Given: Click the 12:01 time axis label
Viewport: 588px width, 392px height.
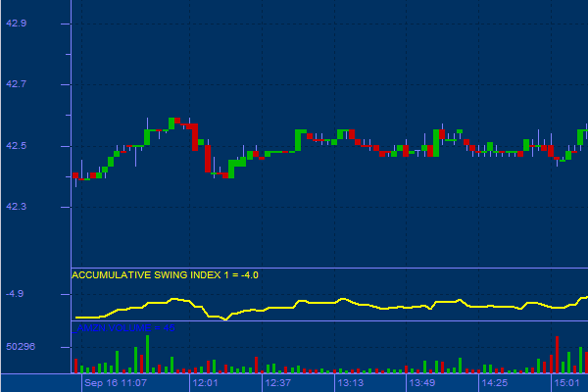Looking at the screenshot, I should click(205, 383).
